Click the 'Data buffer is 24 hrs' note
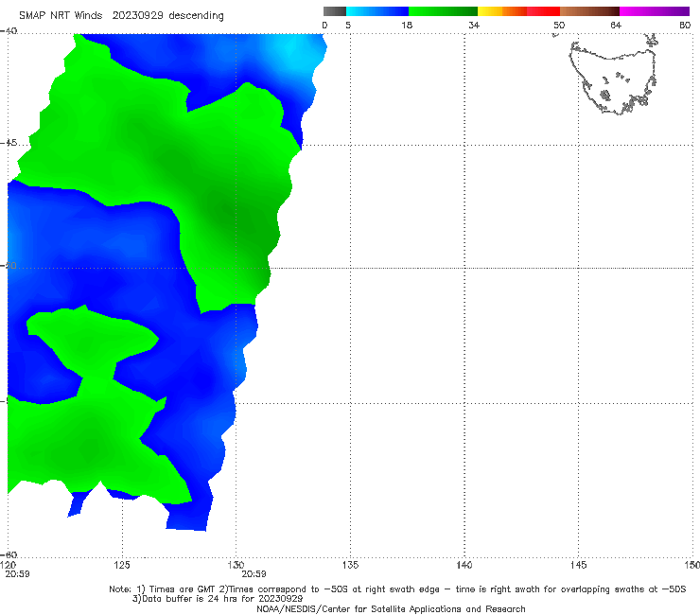The height and width of the screenshot is (615, 700). coord(218,599)
